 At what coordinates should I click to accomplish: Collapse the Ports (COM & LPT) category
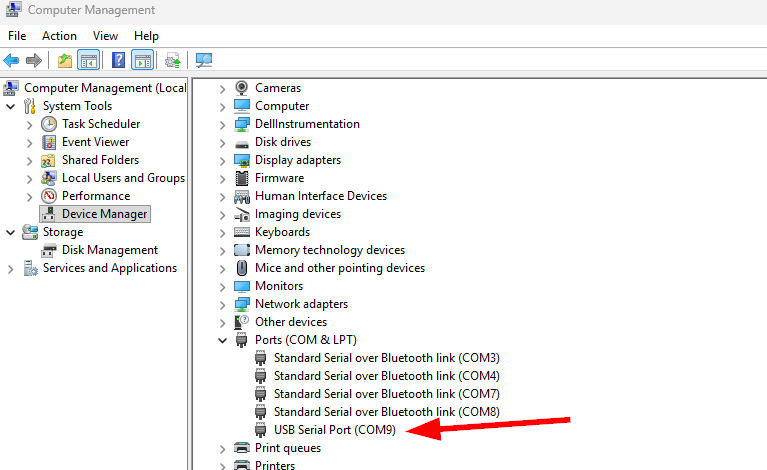click(x=223, y=340)
